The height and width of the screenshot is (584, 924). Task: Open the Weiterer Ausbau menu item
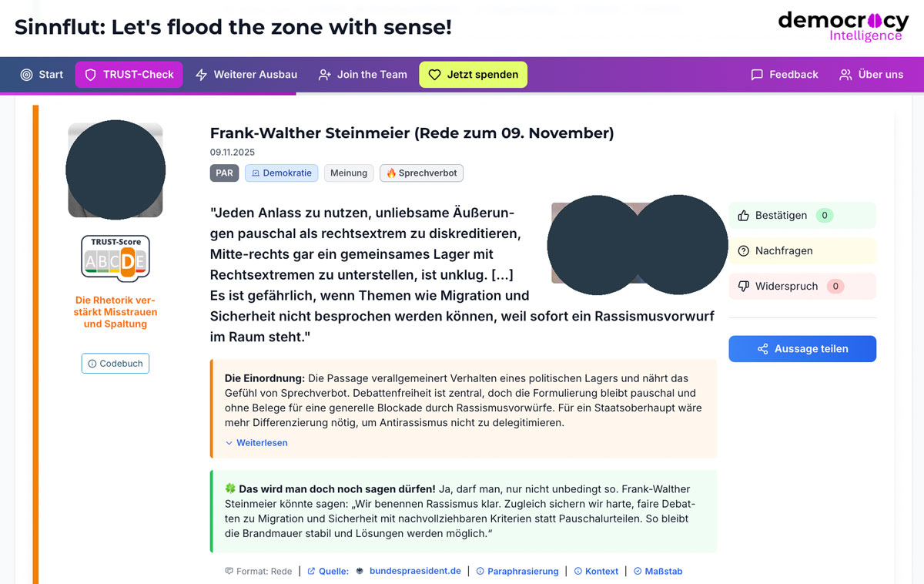pyautogui.click(x=246, y=75)
